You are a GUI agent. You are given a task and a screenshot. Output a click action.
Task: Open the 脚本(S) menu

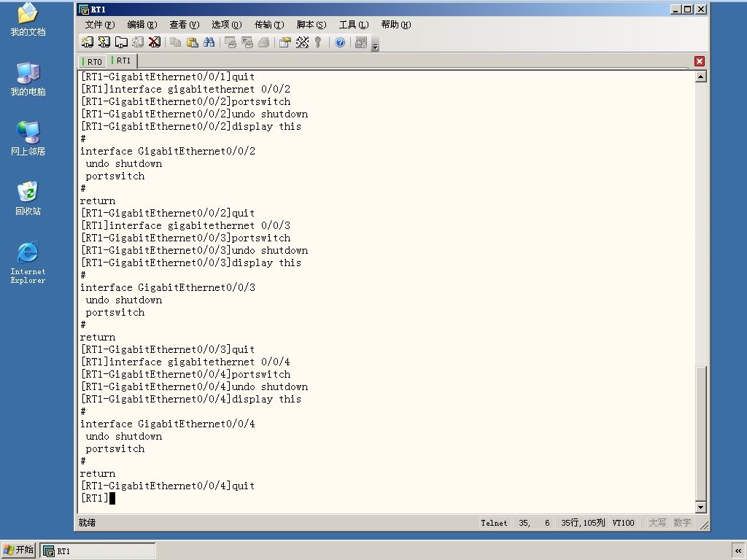(x=311, y=25)
